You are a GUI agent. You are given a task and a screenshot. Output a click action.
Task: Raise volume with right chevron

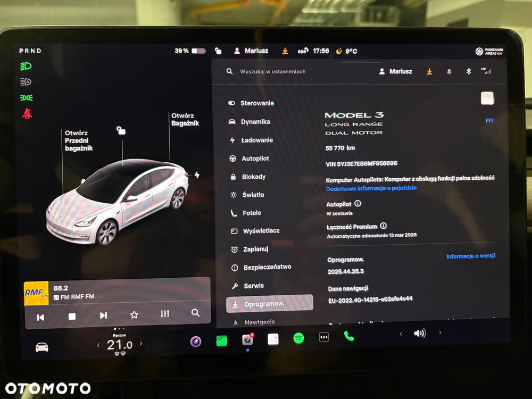coord(440,332)
